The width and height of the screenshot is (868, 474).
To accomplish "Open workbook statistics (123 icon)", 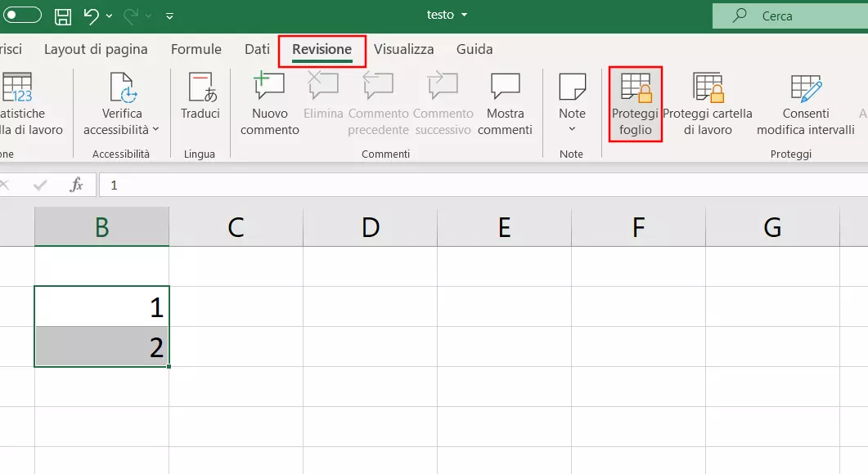I will pyautogui.click(x=18, y=87).
